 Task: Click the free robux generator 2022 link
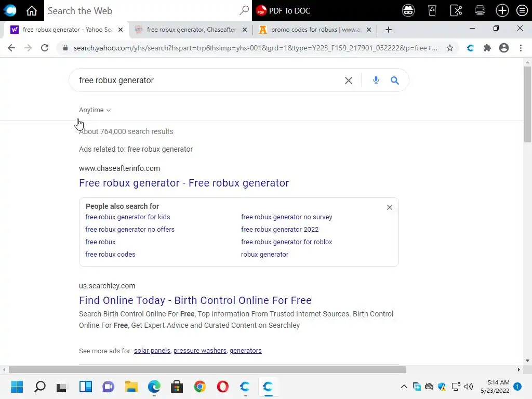click(x=280, y=229)
